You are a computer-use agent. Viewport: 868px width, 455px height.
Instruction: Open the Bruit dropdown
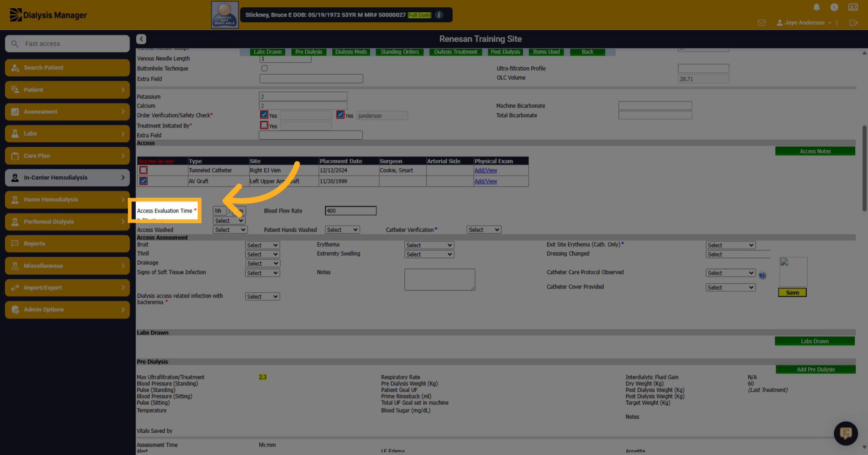pos(262,245)
